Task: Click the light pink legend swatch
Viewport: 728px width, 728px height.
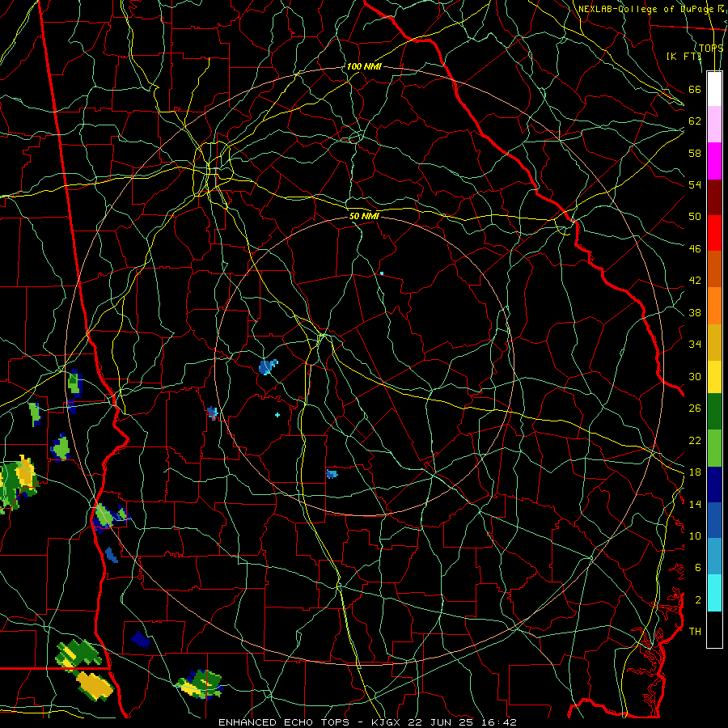Action: click(x=714, y=125)
